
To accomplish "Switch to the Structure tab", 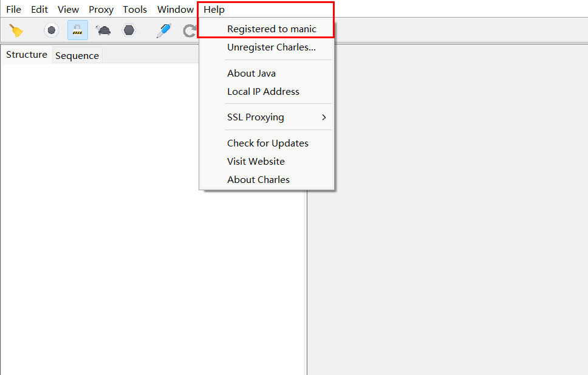I will pos(27,55).
